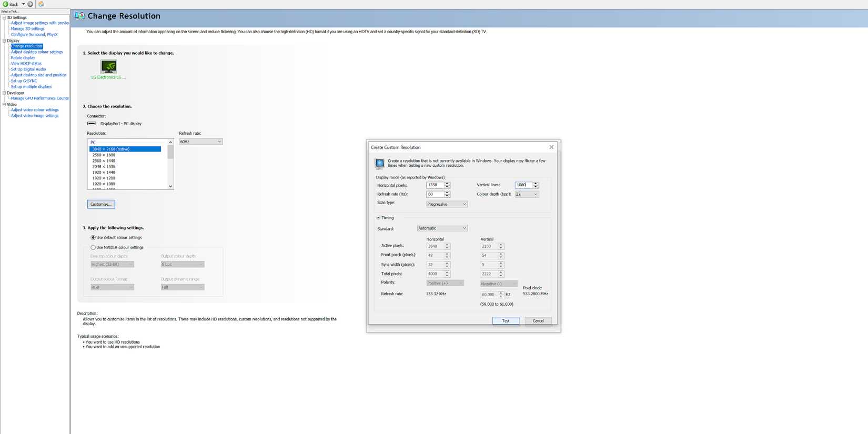Increase Refresh rate (Hz) stepper
868x434 pixels.
click(447, 193)
